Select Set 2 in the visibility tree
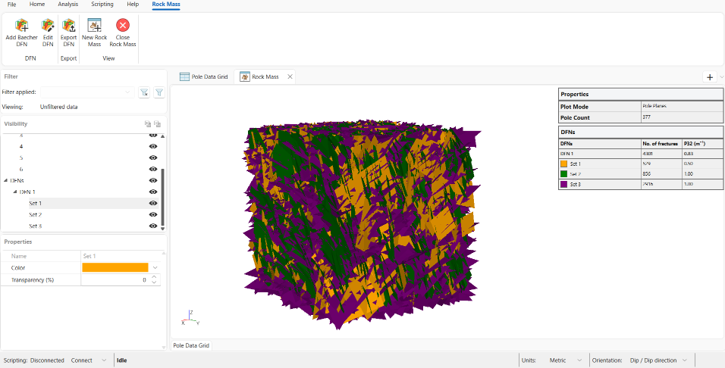 [35, 215]
